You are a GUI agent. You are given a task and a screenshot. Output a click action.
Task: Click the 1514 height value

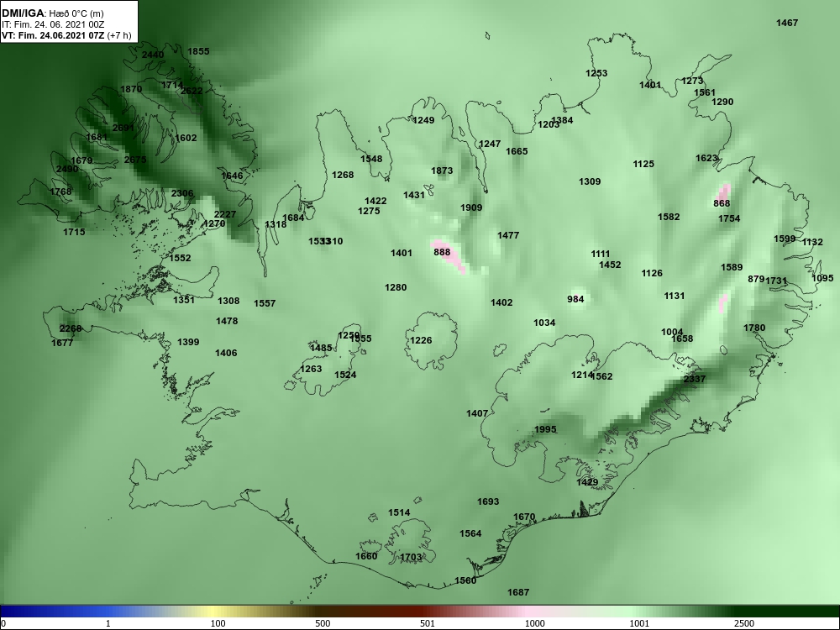point(399,512)
